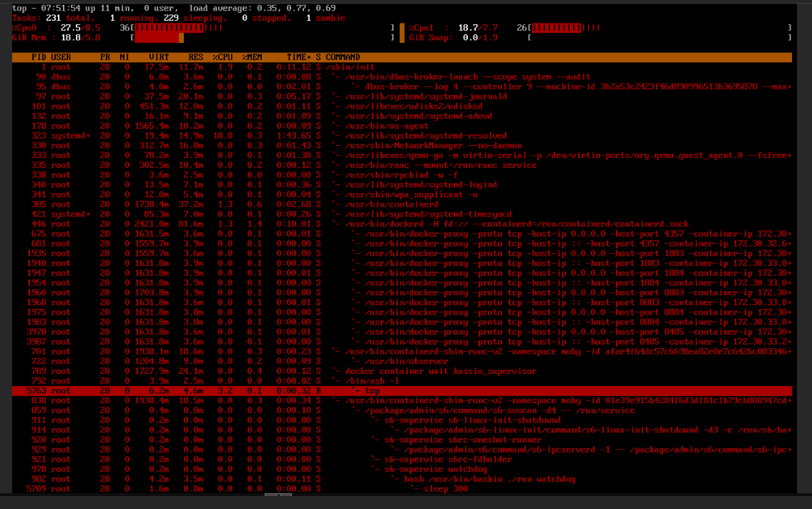Select the dbus-broker --log 4 row

pos(402,87)
